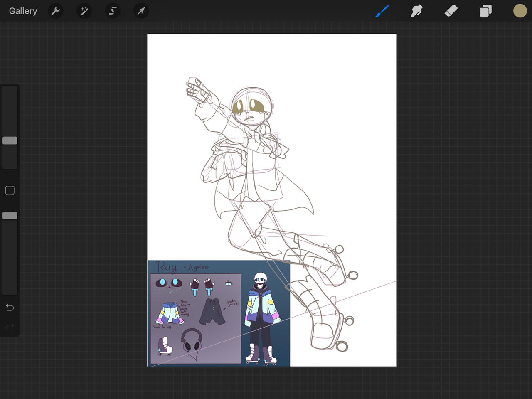
Task: Open the Actions wrench menu
Action: pos(56,11)
